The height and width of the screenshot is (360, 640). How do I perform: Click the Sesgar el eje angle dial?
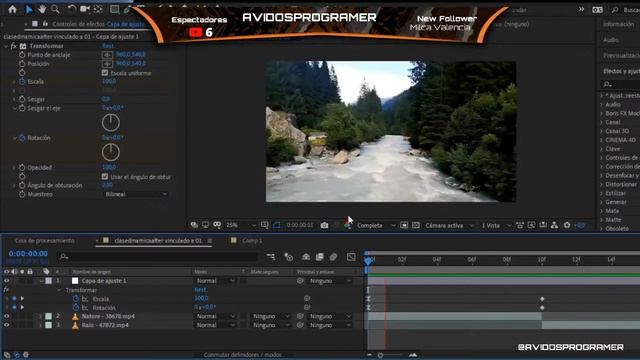tap(111, 122)
